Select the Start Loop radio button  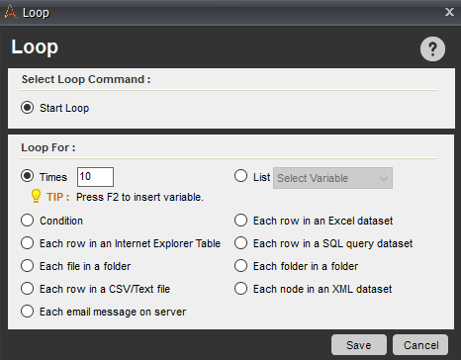27,108
